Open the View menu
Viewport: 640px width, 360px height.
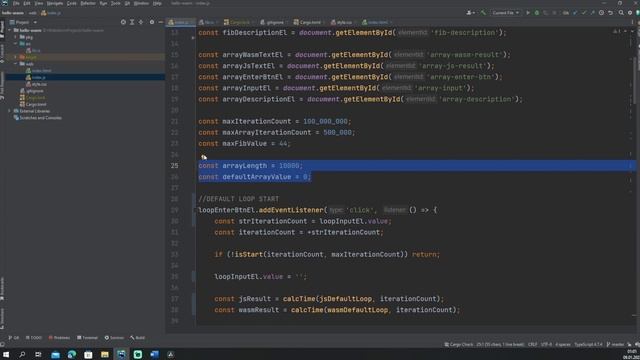(x=39, y=3)
